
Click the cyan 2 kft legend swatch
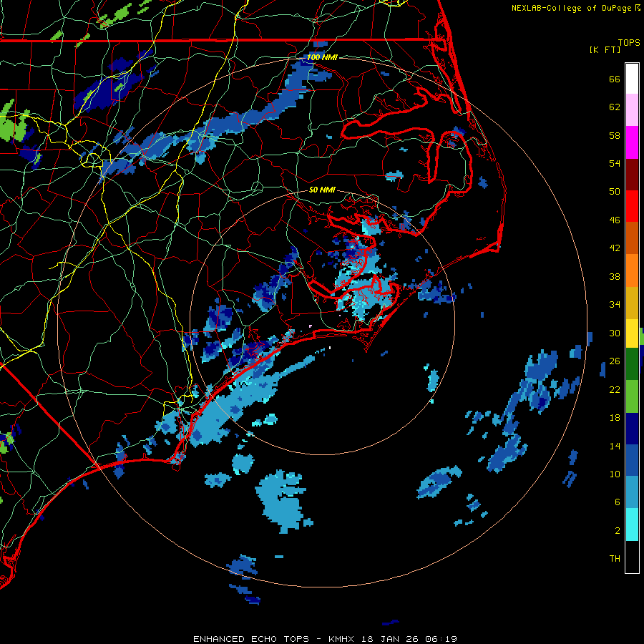(x=632, y=525)
